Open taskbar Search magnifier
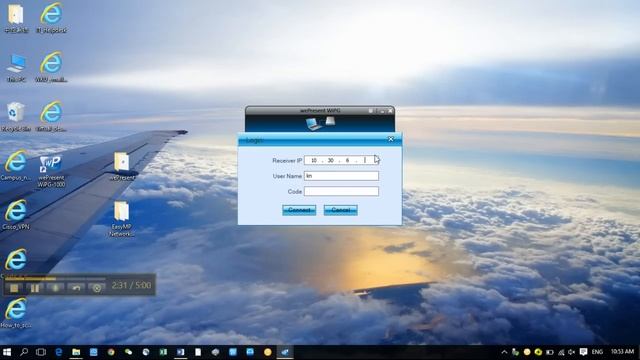This screenshot has width=640, height=360. tap(24, 352)
